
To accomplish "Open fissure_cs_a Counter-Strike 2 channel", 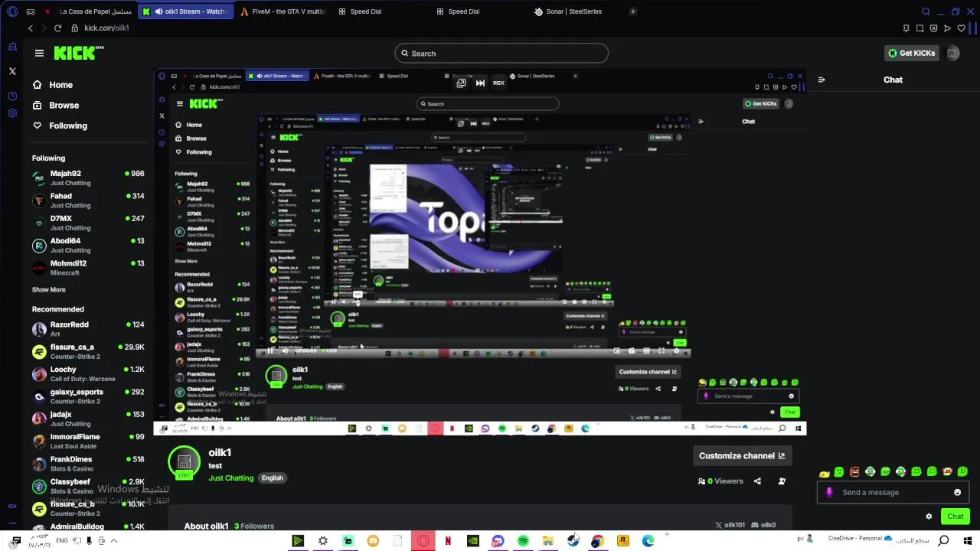I will coord(88,351).
